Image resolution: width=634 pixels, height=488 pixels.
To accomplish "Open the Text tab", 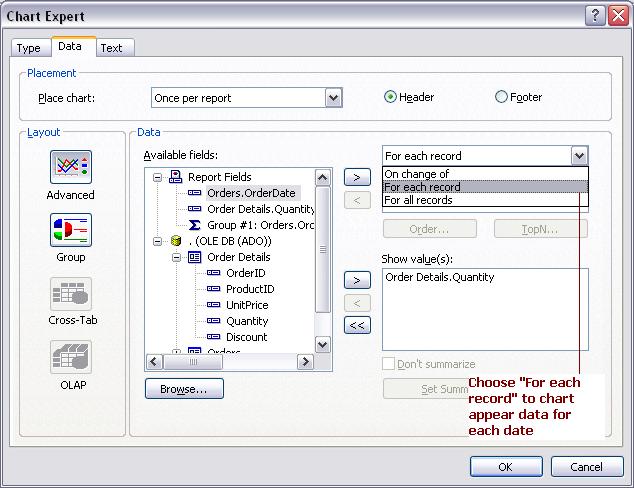I will [112, 48].
